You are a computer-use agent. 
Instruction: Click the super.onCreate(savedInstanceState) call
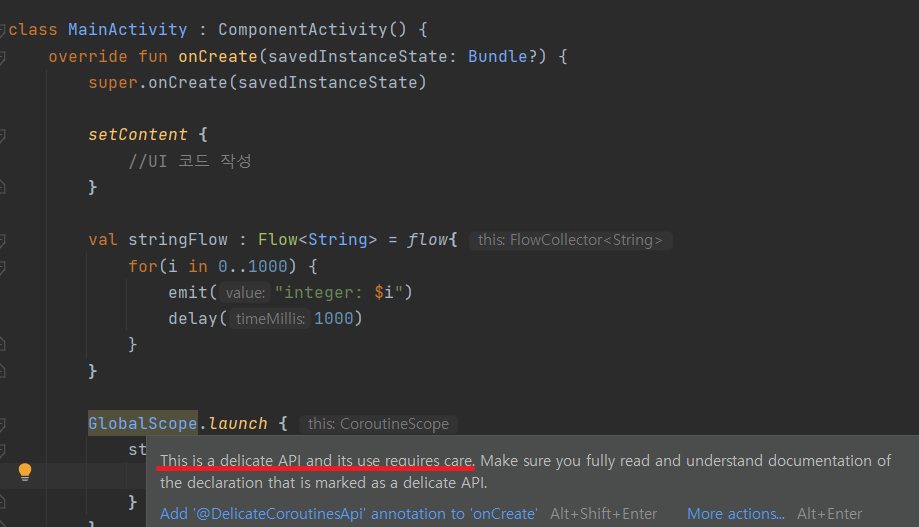257,82
